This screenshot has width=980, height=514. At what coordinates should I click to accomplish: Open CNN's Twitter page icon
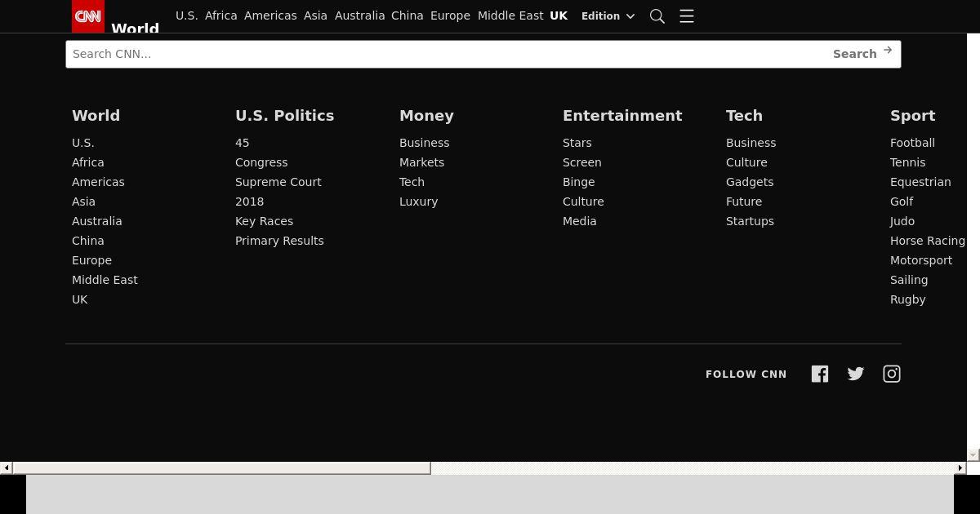[856, 374]
